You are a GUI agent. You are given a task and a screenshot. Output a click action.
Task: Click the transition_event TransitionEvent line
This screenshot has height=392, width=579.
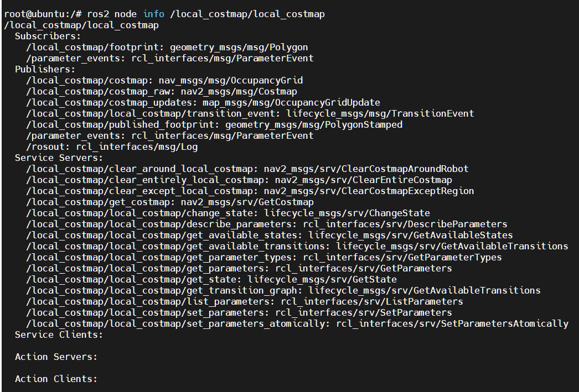click(250, 113)
